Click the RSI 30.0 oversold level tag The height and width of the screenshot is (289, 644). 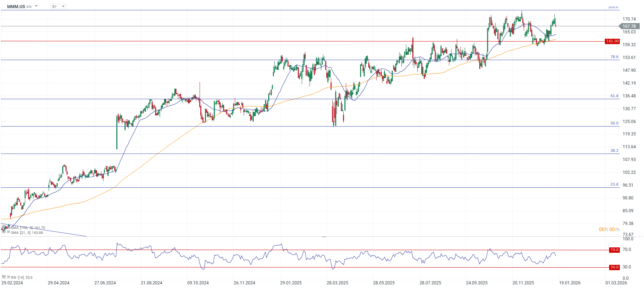(614, 267)
